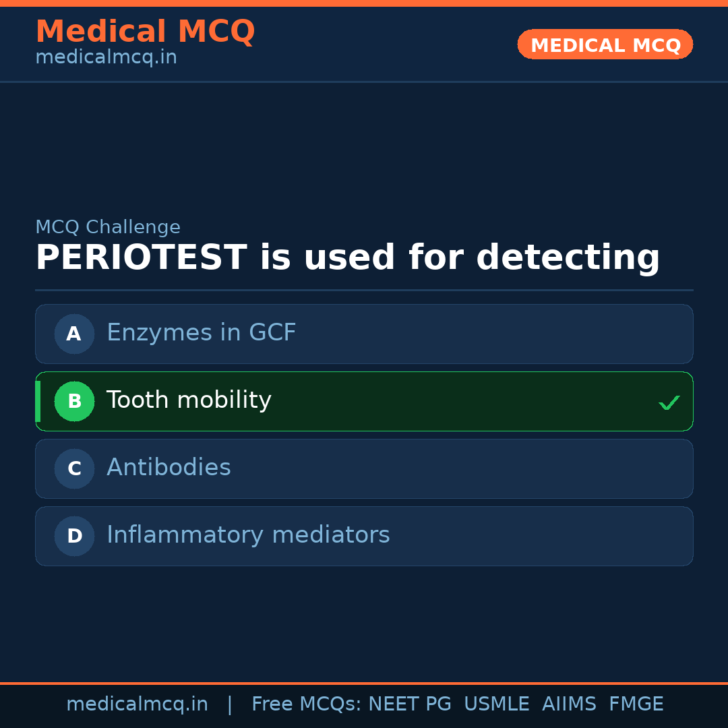
Task: Choose the Inflammatory mediators answer option
Action: pyautogui.click(x=248, y=535)
